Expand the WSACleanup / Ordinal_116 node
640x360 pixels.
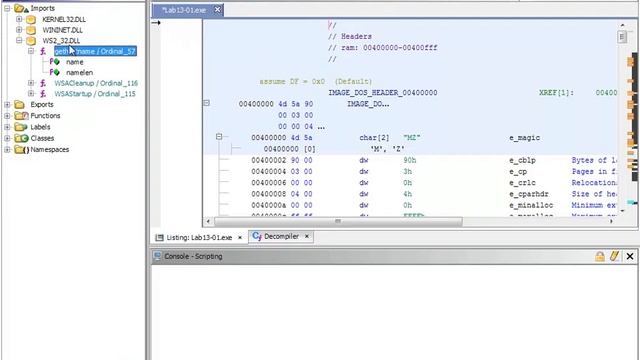(31, 83)
